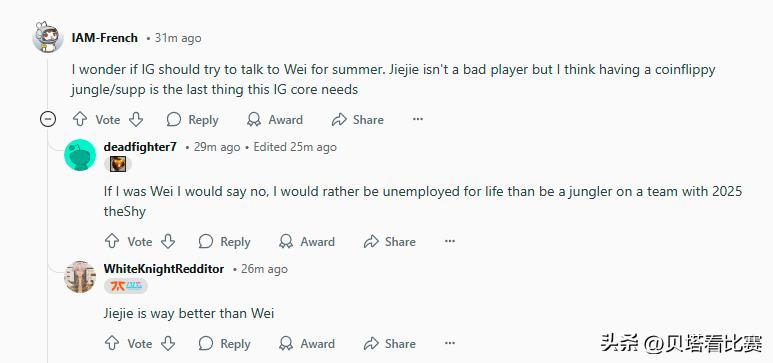Click deadfighter7's teal avatar
The width and height of the screenshot is (773, 363).
click(x=80, y=155)
